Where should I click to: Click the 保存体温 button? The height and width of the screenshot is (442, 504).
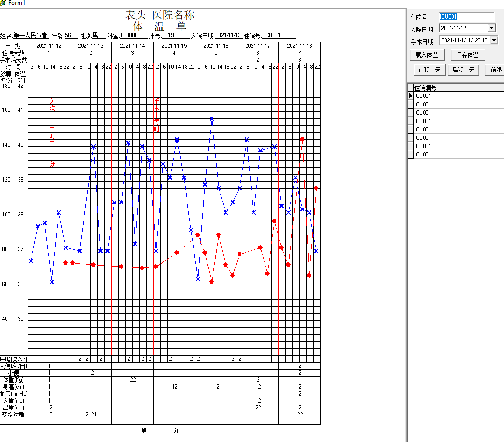click(x=467, y=55)
